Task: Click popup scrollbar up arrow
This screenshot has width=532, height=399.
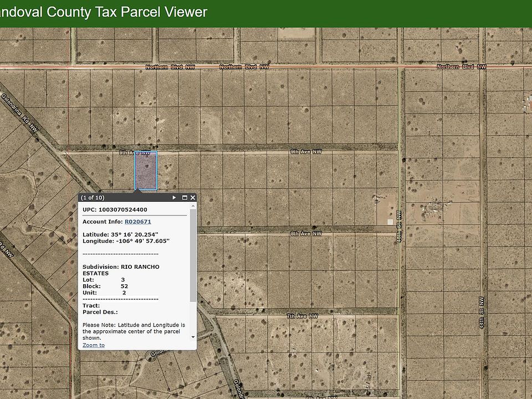Action: point(193,206)
